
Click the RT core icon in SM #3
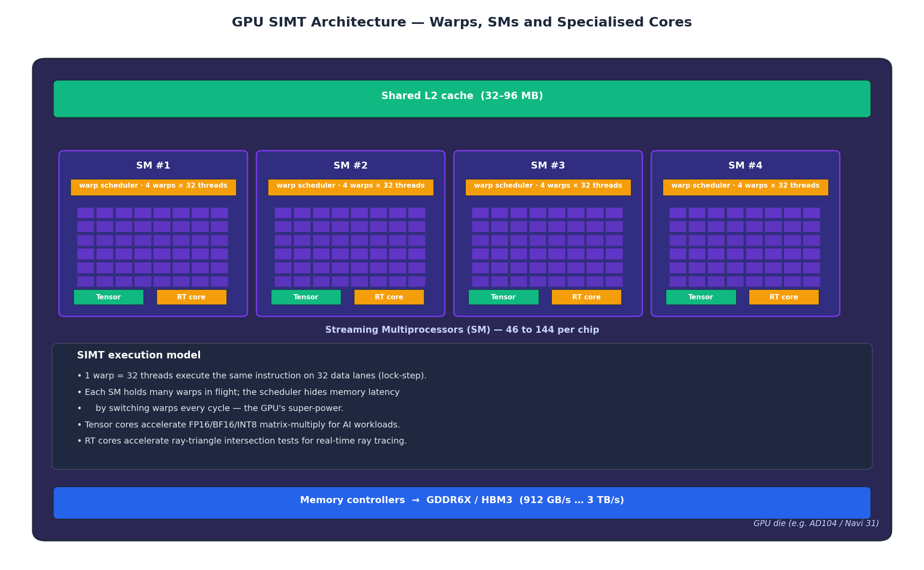586,297
